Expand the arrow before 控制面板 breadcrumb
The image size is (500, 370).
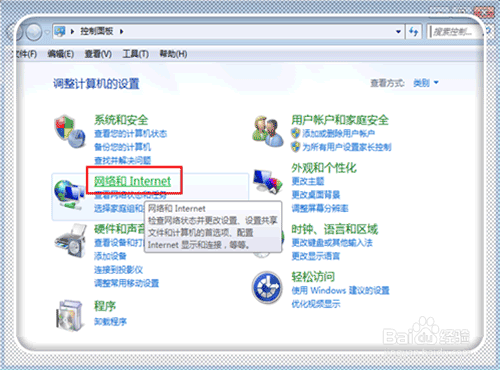72,31
